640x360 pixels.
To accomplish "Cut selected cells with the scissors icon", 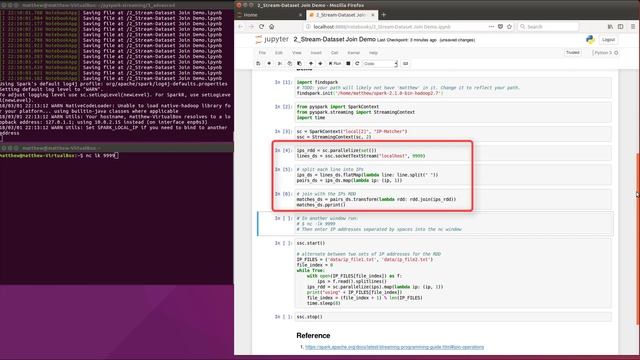I will [x=280, y=64].
